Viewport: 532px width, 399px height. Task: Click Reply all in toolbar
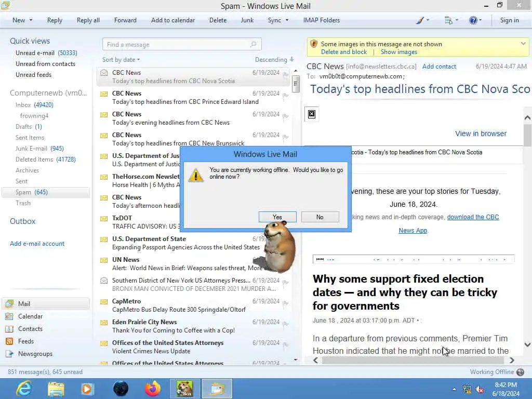[x=88, y=20]
